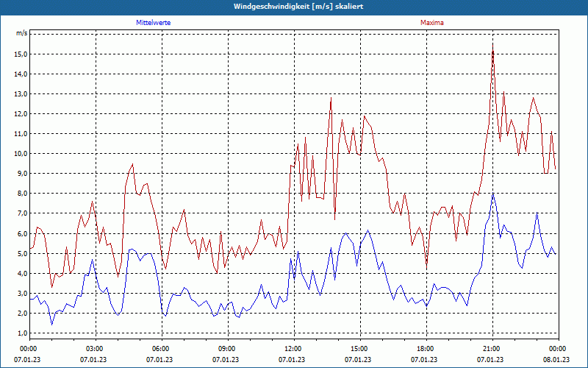Click the 3,0 y-axis value
The width and height of the screenshot is (588, 368).
22,293
